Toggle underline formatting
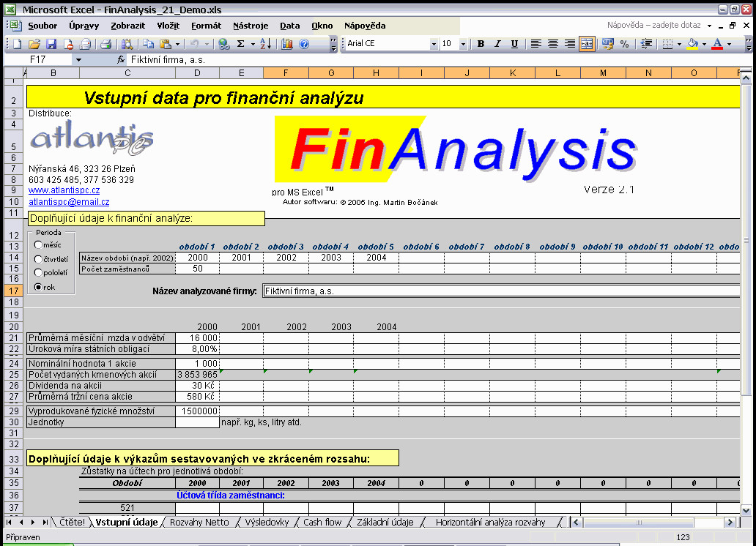The width and height of the screenshot is (756, 546). 514,44
